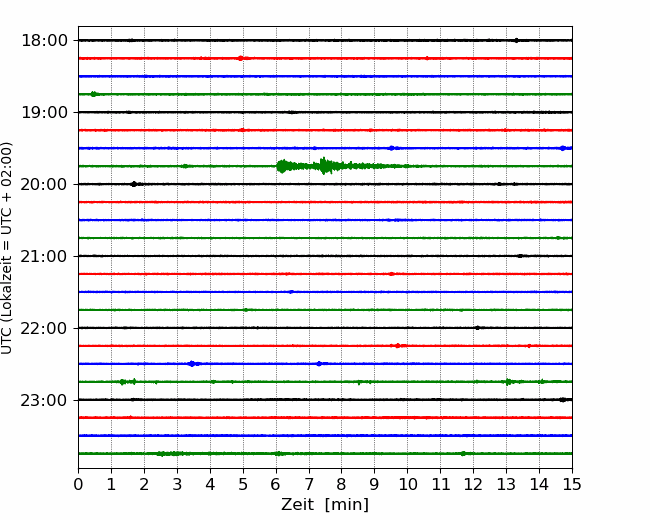Image resolution: width=650 pixels, height=520 pixels.
Task: Click the 18:00 y-axis tick label
Action: (43, 40)
